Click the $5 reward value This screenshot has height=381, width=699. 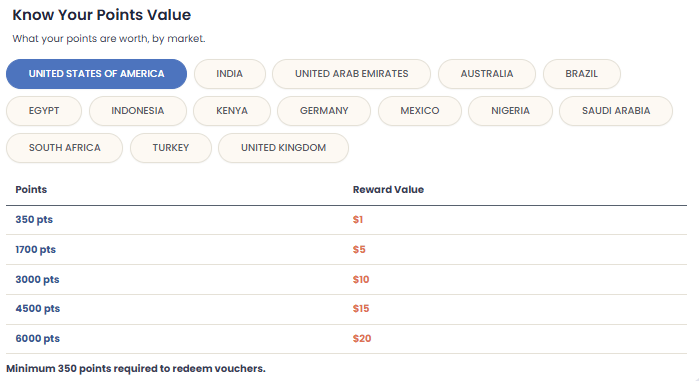[359, 250]
